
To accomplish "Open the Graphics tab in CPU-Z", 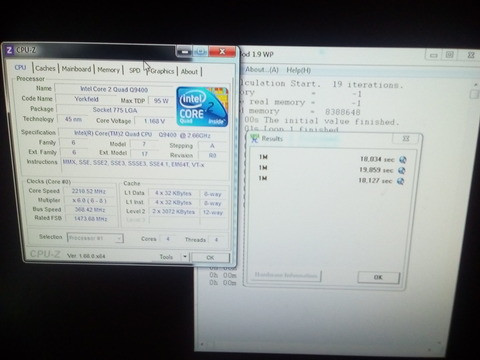I will coord(162,71).
